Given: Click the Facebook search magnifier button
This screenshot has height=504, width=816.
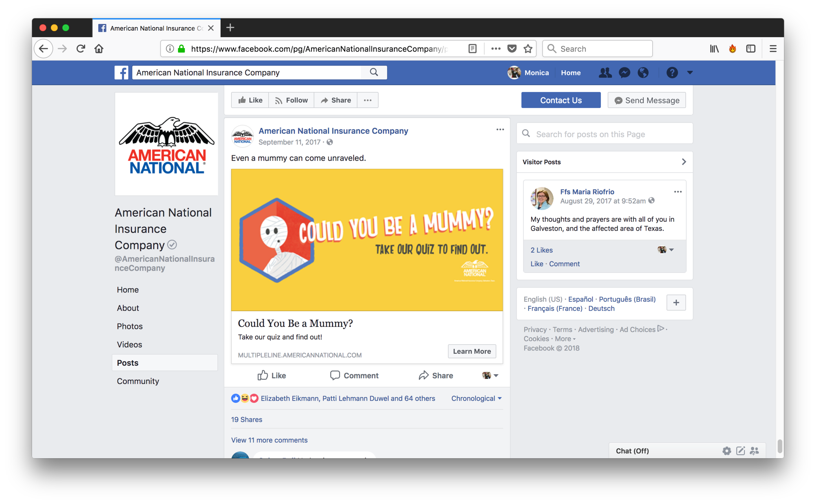Looking at the screenshot, I should click(374, 72).
